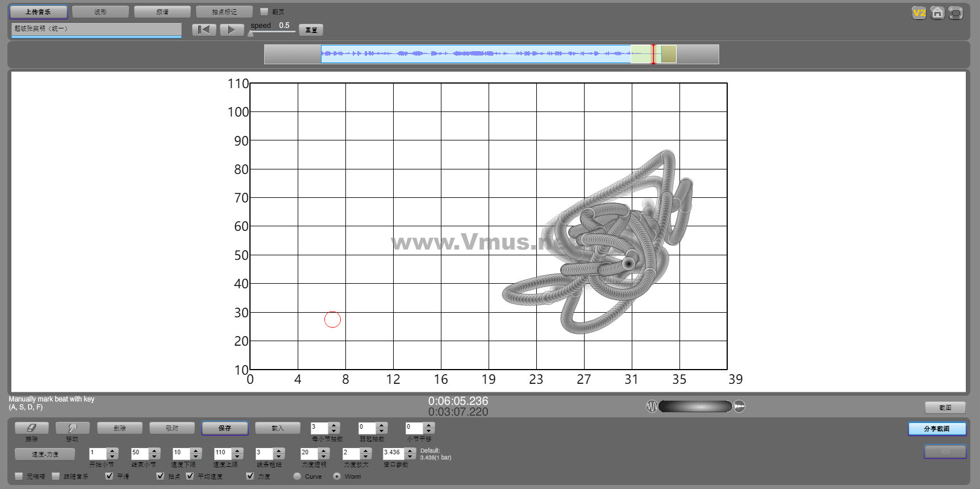
Task: Click the icon right of the gradient bar
Action: [x=739, y=407]
